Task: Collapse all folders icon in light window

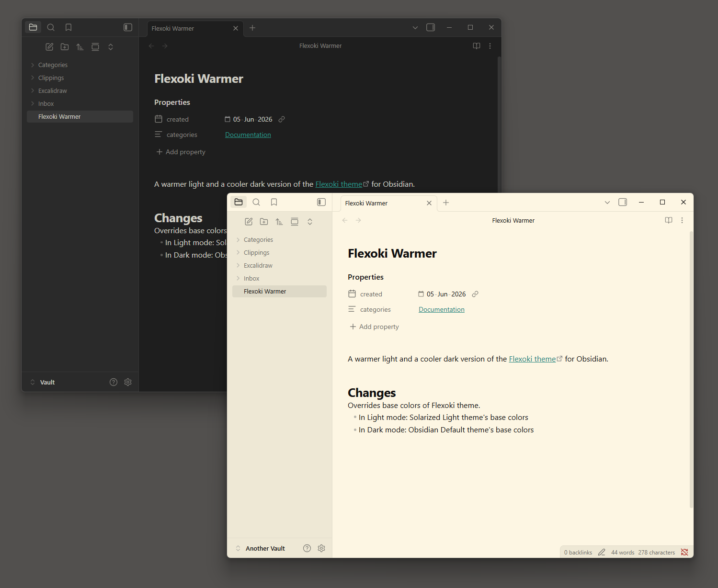Action: [310, 222]
